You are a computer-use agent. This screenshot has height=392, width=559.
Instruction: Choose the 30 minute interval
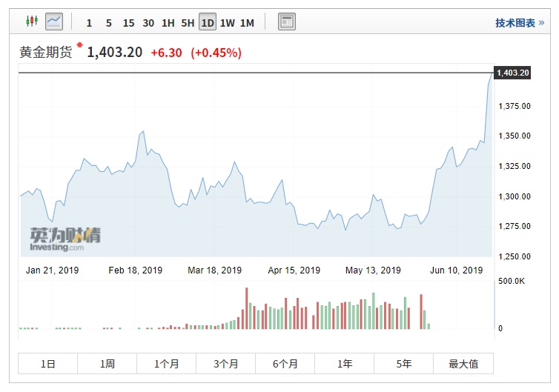[x=148, y=23]
